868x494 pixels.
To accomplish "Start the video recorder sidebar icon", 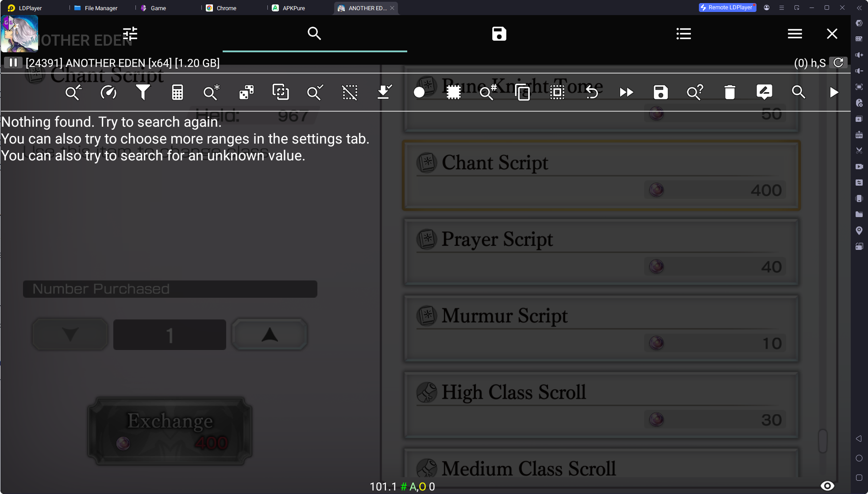I will (x=859, y=167).
